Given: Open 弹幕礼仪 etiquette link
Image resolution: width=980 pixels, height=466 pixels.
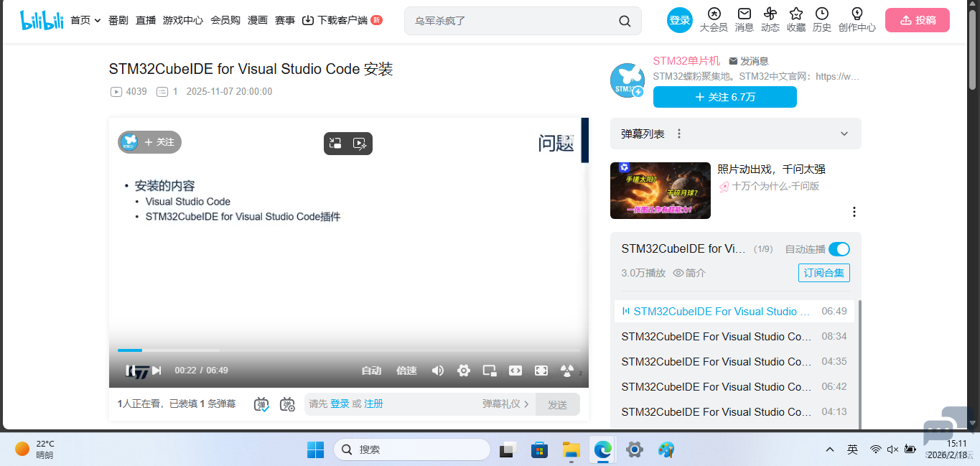Looking at the screenshot, I should point(505,404).
